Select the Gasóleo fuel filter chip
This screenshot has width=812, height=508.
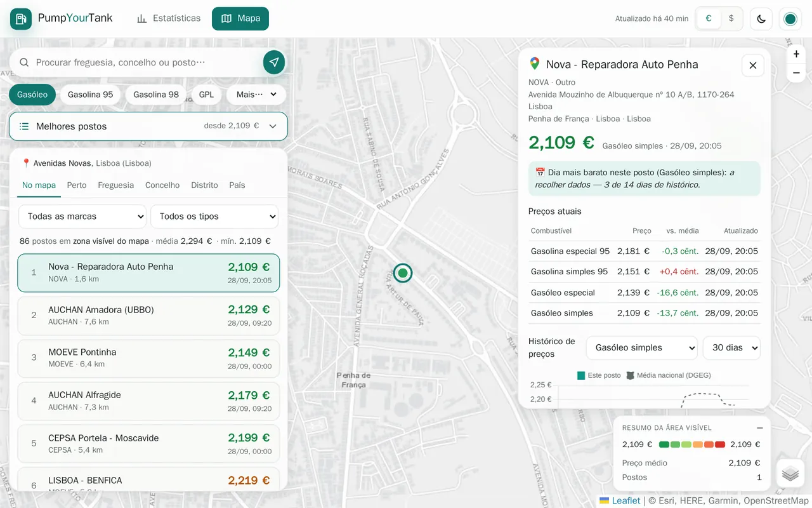click(x=32, y=95)
